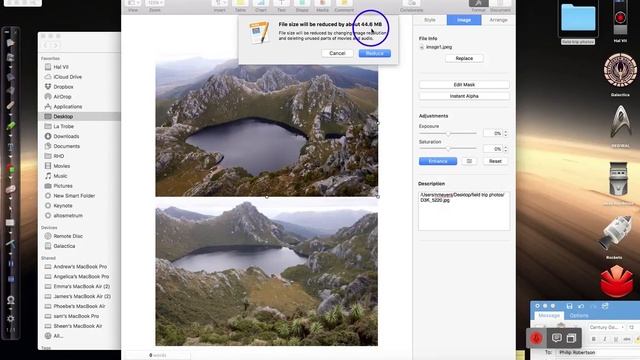
Task: Click the red record button in the overlay
Action: pyautogui.click(x=536, y=338)
